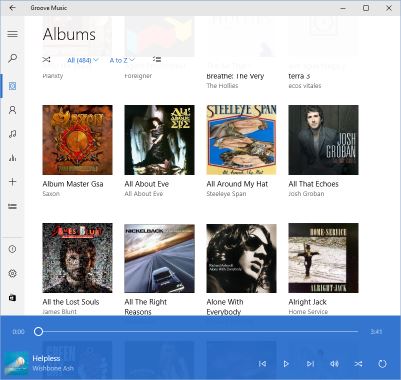Click the multi-select list icon
The height and width of the screenshot is (380, 401).
(x=157, y=59)
